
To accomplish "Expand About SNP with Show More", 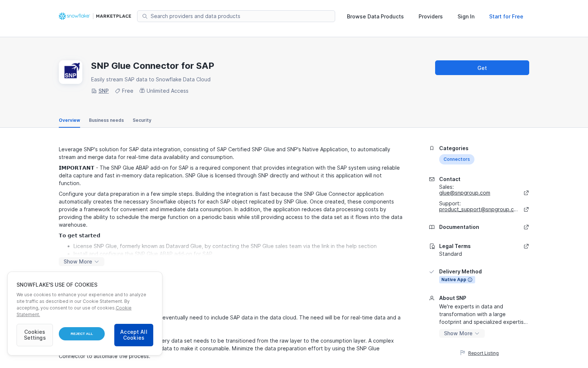I will click(x=462, y=333).
